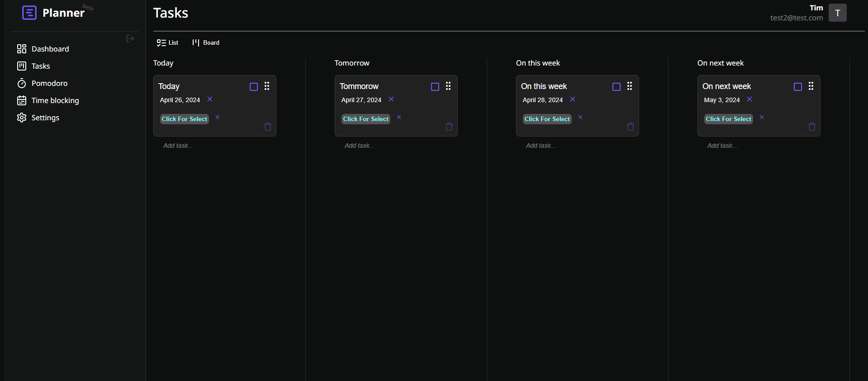Delete the Today task with trash icon

pyautogui.click(x=268, y=127)
